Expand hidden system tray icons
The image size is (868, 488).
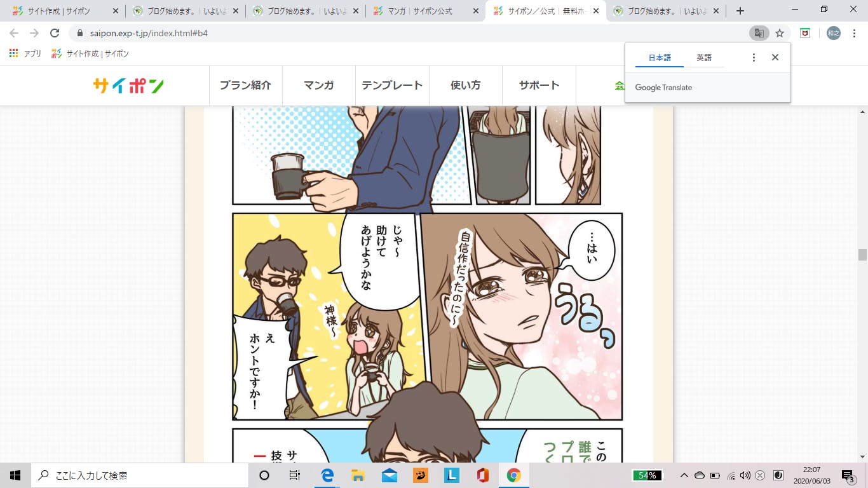(x=684, y=475)
